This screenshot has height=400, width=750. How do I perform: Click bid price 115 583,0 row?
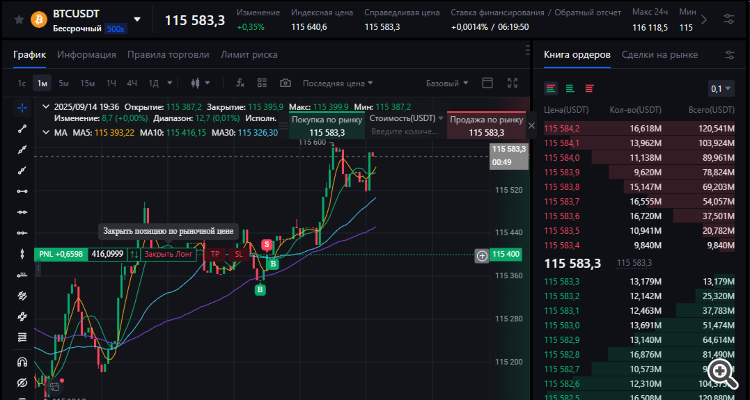pyautogui.click(x=639, y=326)
